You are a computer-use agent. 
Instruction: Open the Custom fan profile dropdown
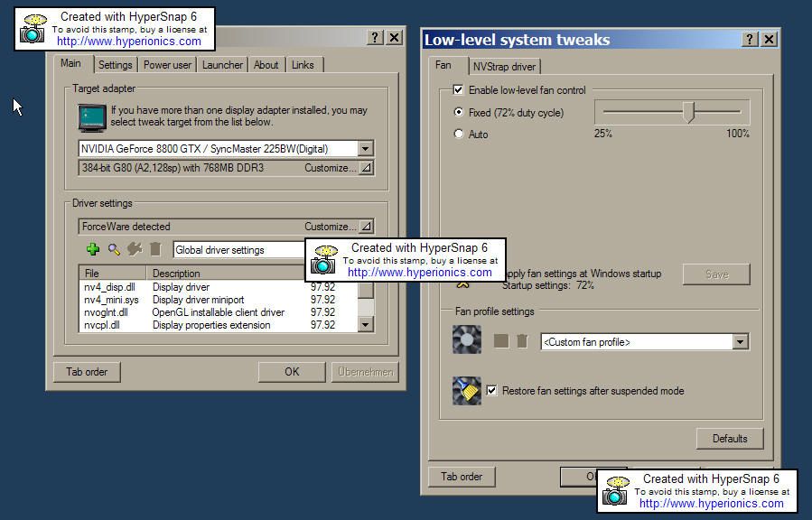pos(741,342)
